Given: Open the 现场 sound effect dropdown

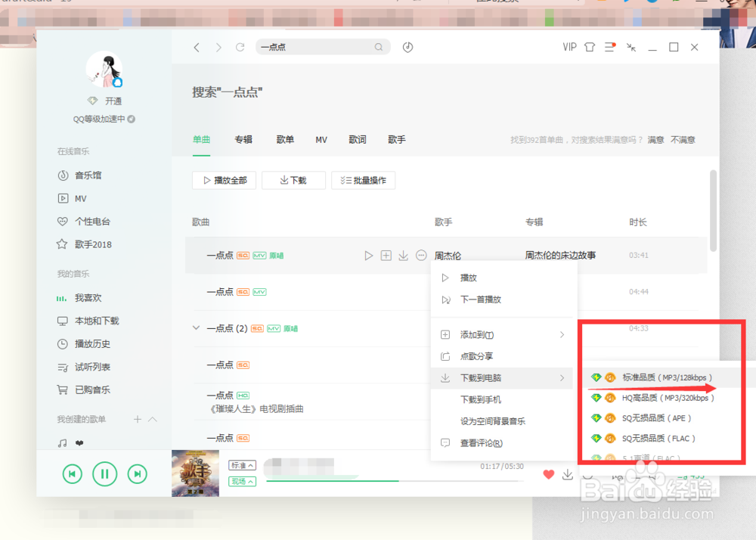Looking at the screenshot, I should point(242,481).
